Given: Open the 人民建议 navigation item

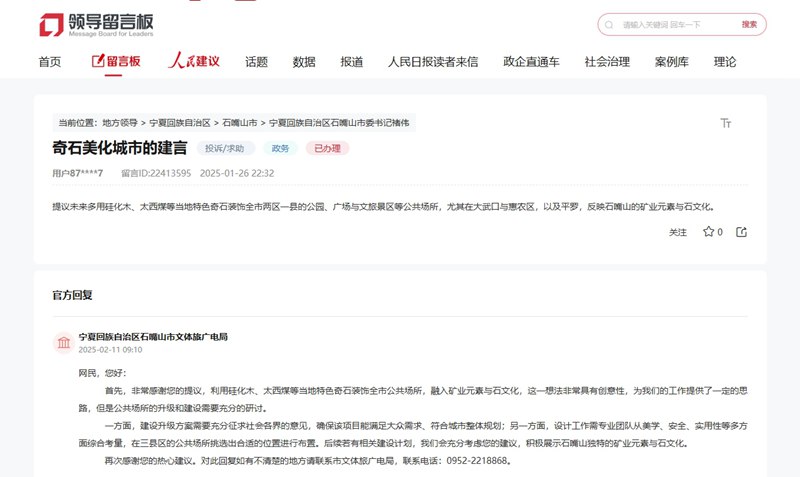Looking at the screenshot, I should (x=194, y=61).
